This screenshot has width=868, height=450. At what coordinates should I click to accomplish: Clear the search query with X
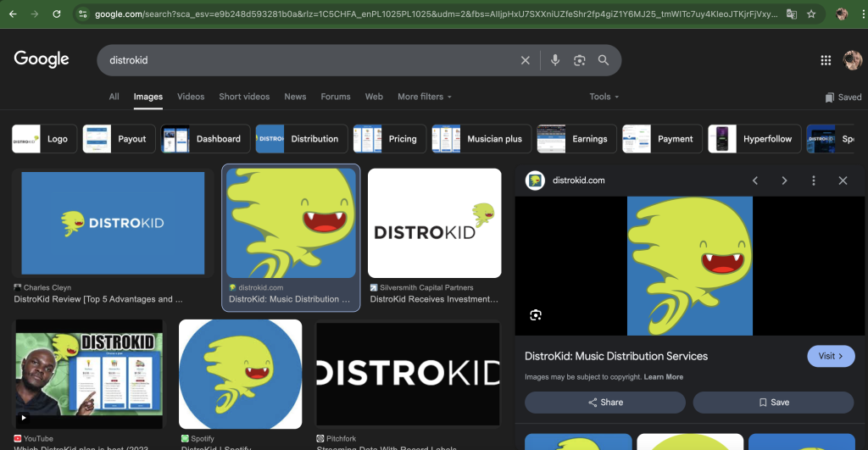(x=526, y=60)
